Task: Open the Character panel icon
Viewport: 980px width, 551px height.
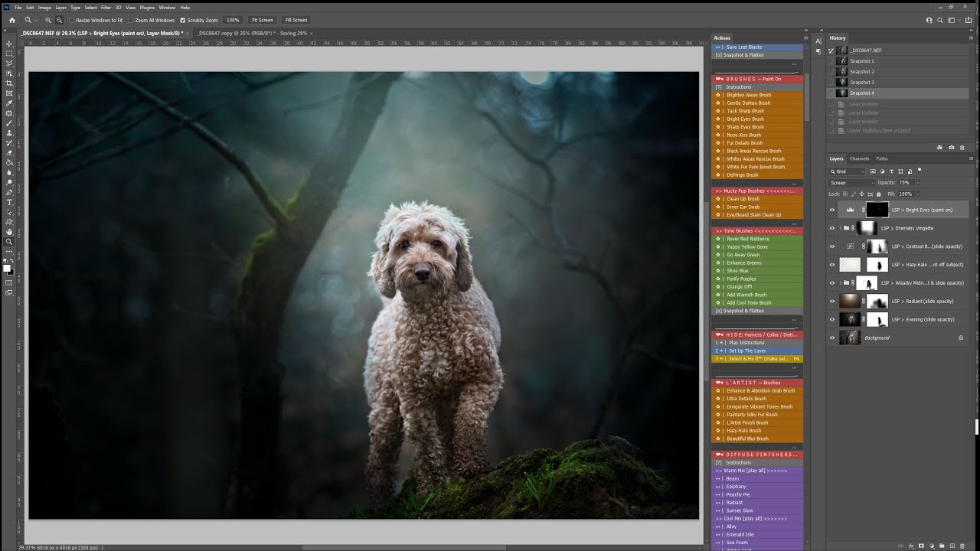Action: pos(818,41)
